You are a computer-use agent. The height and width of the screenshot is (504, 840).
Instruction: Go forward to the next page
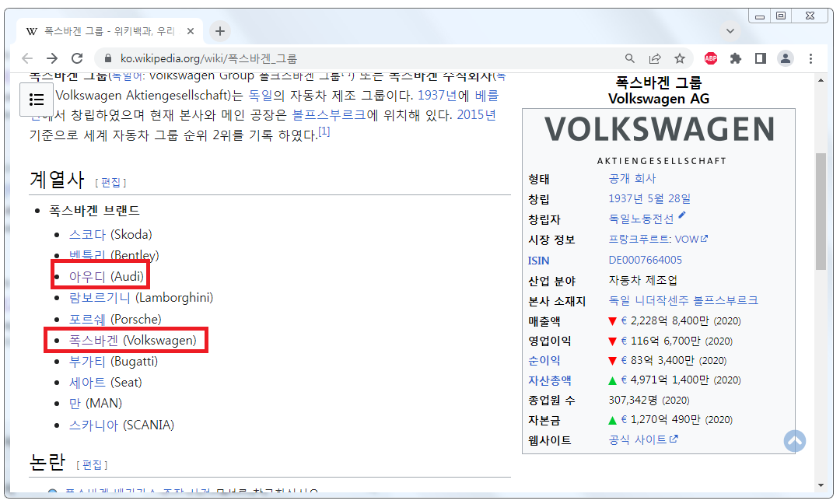tap(52, 58)
